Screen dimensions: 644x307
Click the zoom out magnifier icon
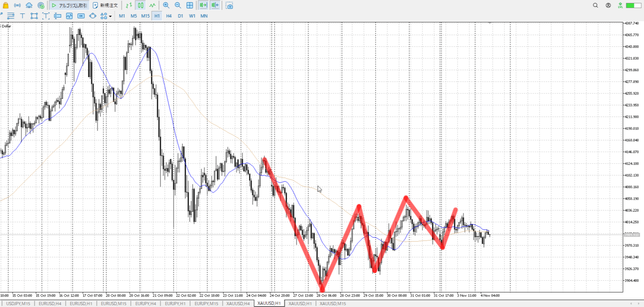(178, 5)
